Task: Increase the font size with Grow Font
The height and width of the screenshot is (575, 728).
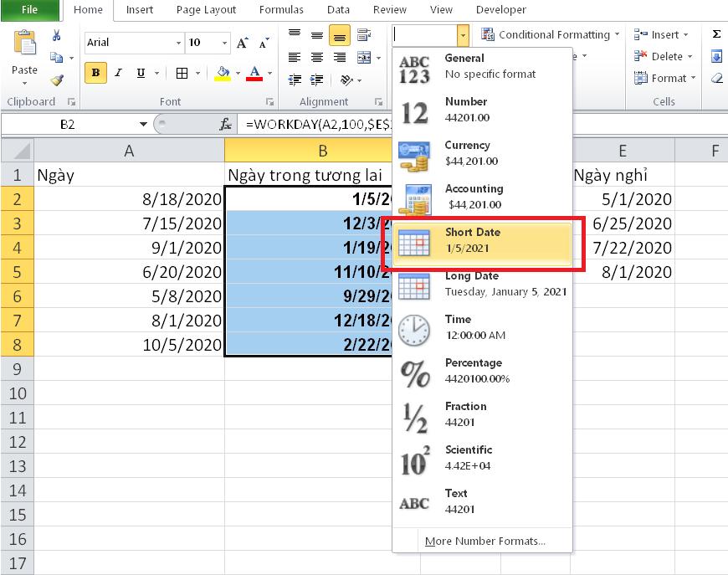Action: tap(242, 41)
